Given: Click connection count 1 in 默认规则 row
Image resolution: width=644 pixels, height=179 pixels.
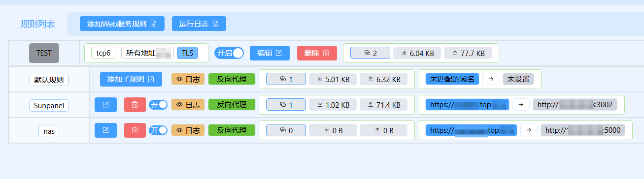Looking at the screenshot, I should click(x=286, y=79).
